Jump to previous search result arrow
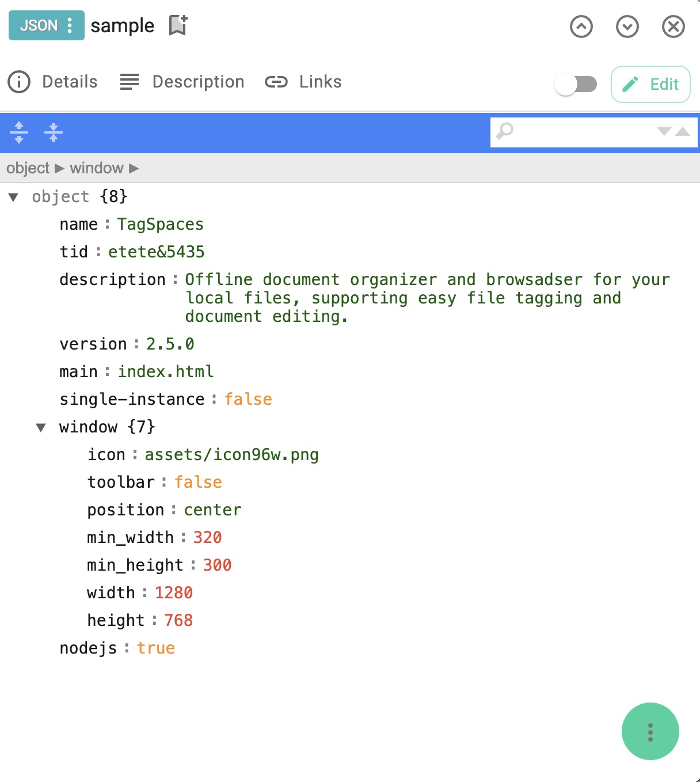The height and width of the screenshot is (782, 700). 682,132
